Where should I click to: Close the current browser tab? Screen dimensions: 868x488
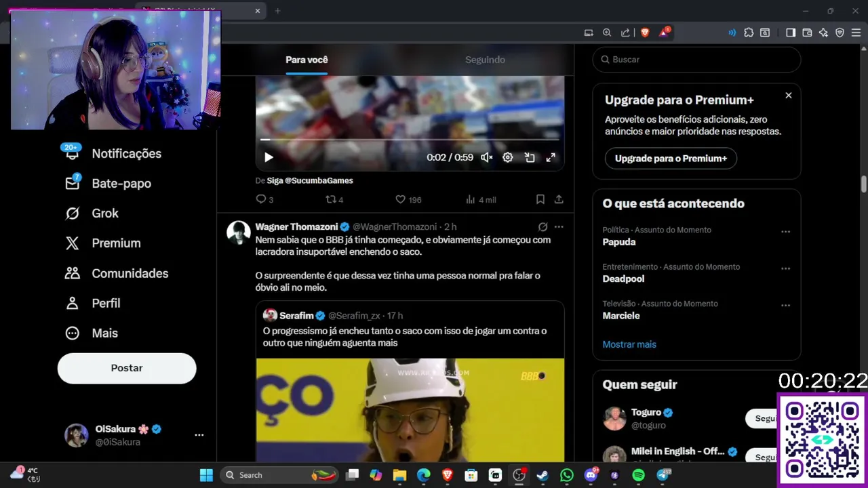pos(258,11)
